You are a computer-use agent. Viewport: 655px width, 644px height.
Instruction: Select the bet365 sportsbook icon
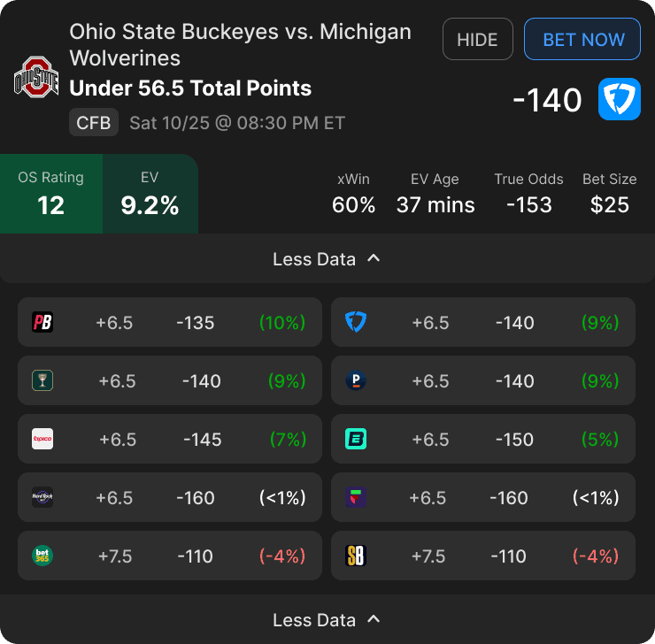tap(42, 556)
